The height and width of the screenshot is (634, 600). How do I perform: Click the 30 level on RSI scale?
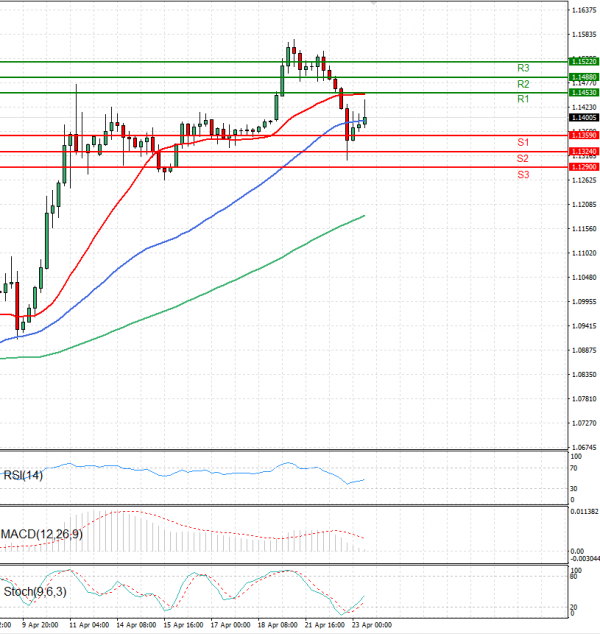(573, 488)
